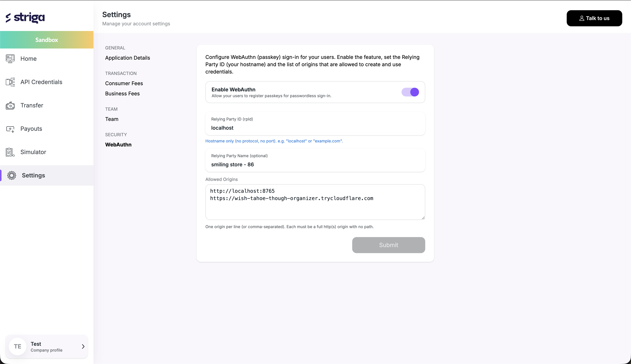The width and height of the screenshot is (631, 364).
Task: Open Application Details settings
Action: pos(127,58)
